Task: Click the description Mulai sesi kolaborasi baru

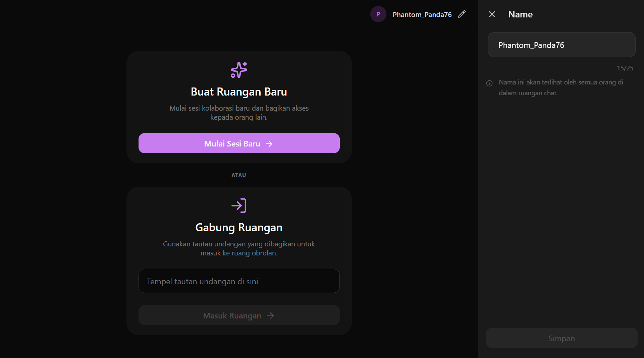Action: point(239,113)
